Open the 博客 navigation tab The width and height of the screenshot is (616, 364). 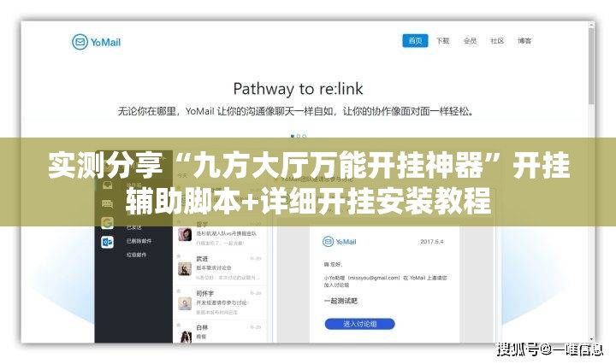524,41
